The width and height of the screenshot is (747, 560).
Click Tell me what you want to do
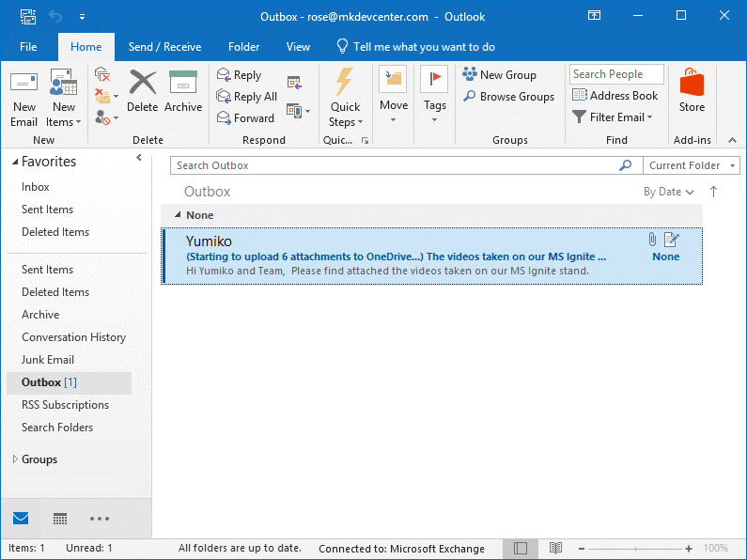point(415,47)
